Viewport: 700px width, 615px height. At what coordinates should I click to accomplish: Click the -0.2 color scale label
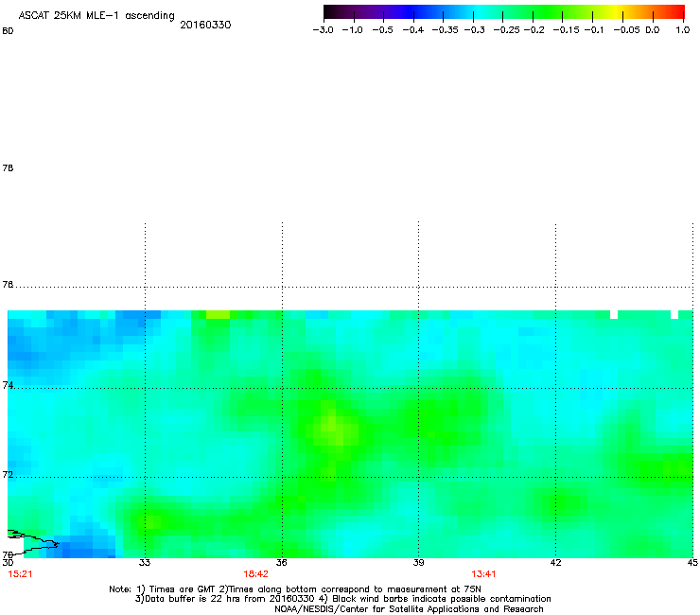tap(534, 30)
